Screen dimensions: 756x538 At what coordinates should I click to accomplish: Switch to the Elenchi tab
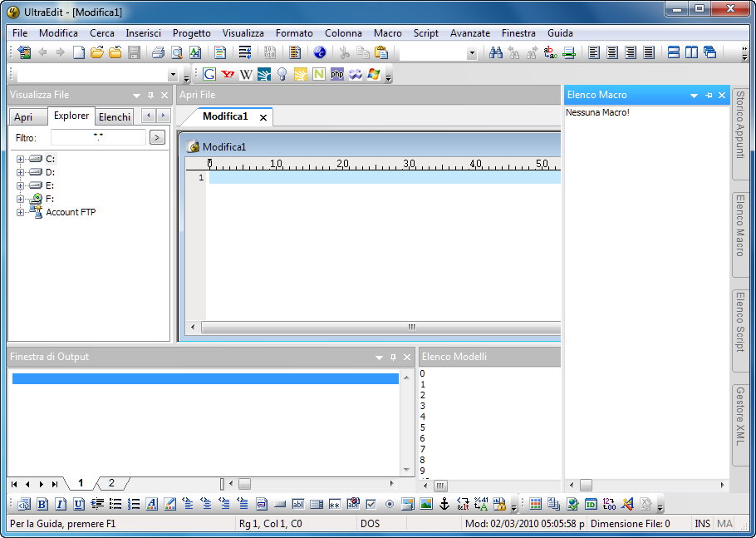click(115, 117)
